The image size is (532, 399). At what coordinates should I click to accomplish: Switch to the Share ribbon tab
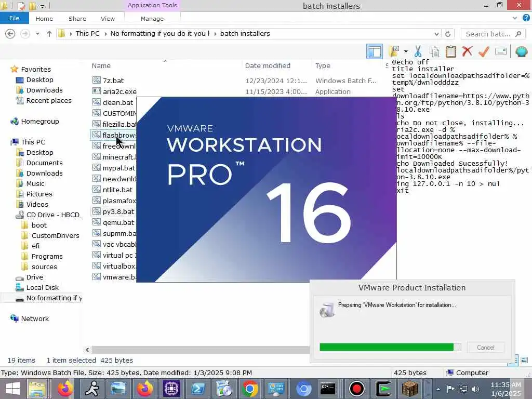pyautogui.click(x=77, y=19)
